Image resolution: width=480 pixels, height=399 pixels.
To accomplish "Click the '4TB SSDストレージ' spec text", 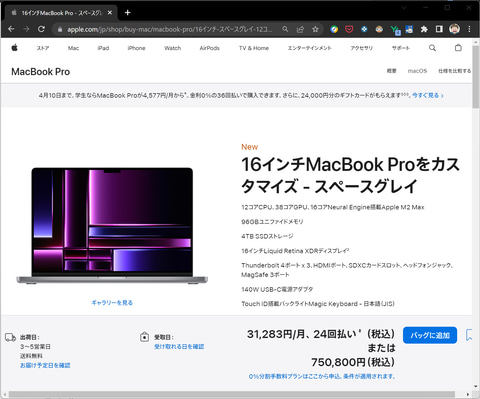I will [267, 236].
